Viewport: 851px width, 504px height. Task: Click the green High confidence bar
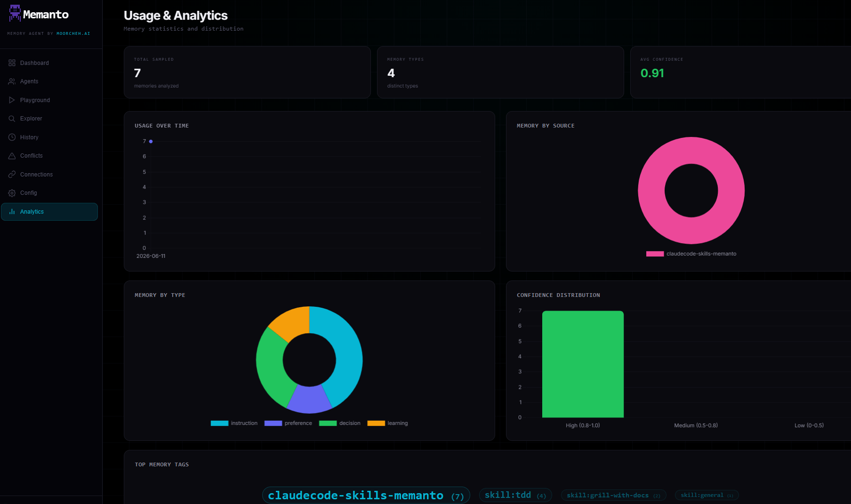(x=583, y=364)
